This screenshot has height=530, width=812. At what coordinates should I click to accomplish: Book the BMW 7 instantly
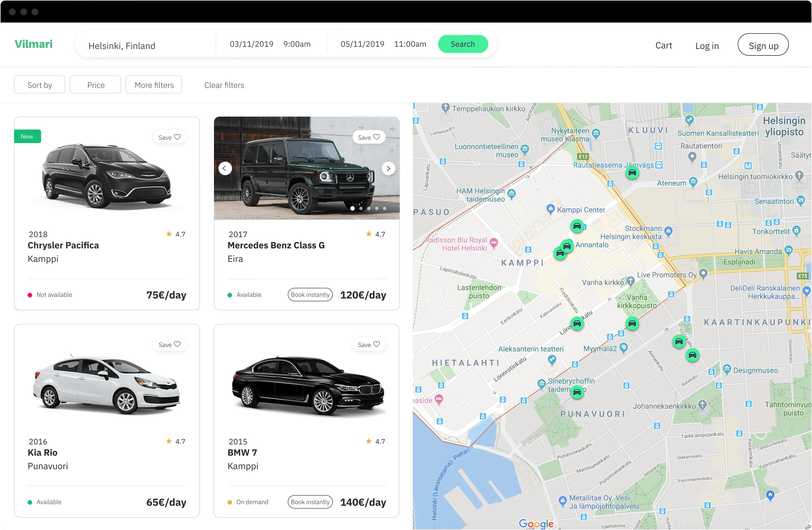pos(310,502)
